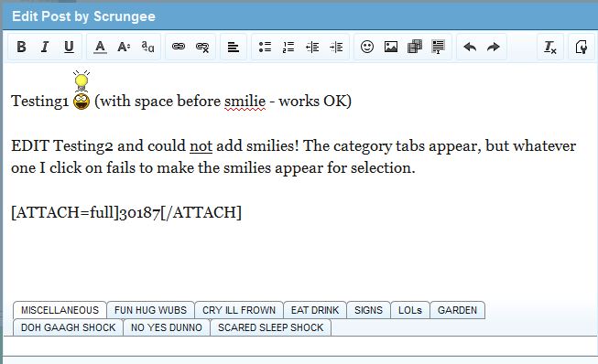This screenshot has height=364, width=598.
Task: Click the Indent icon
Action: click(336, 47)
